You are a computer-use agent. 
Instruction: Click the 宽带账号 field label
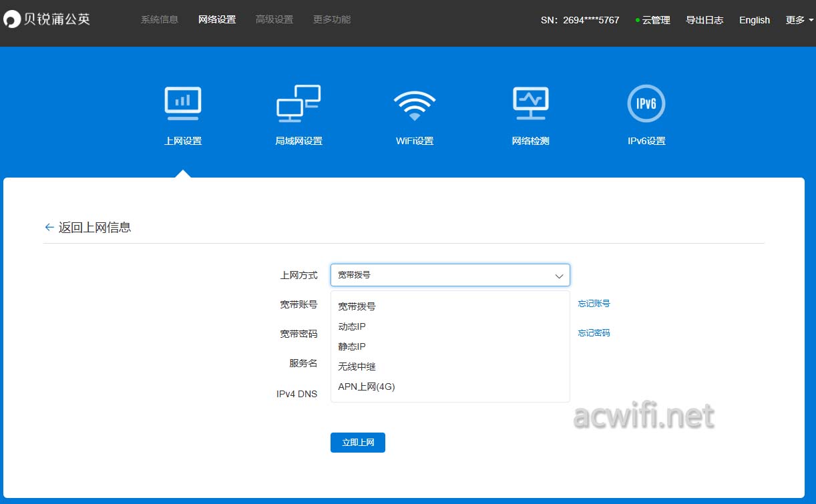pyautogui.click(x=298, y=304)
